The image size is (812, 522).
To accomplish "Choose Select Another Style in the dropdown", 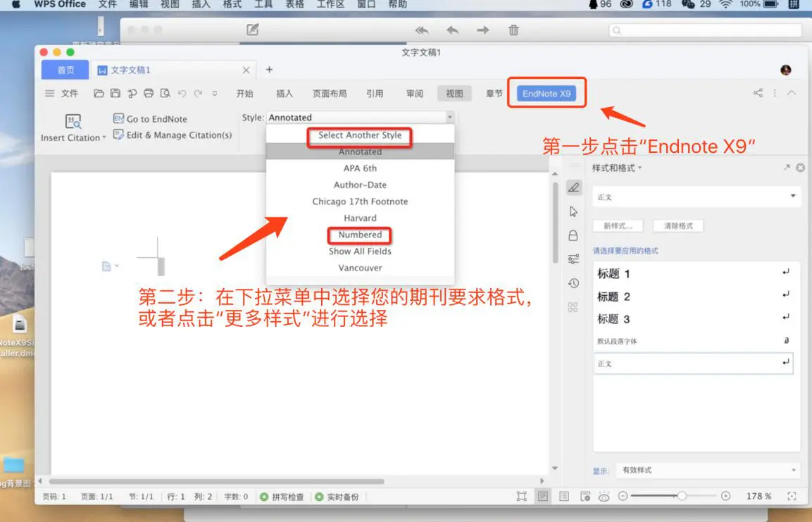I will (360, 135).
